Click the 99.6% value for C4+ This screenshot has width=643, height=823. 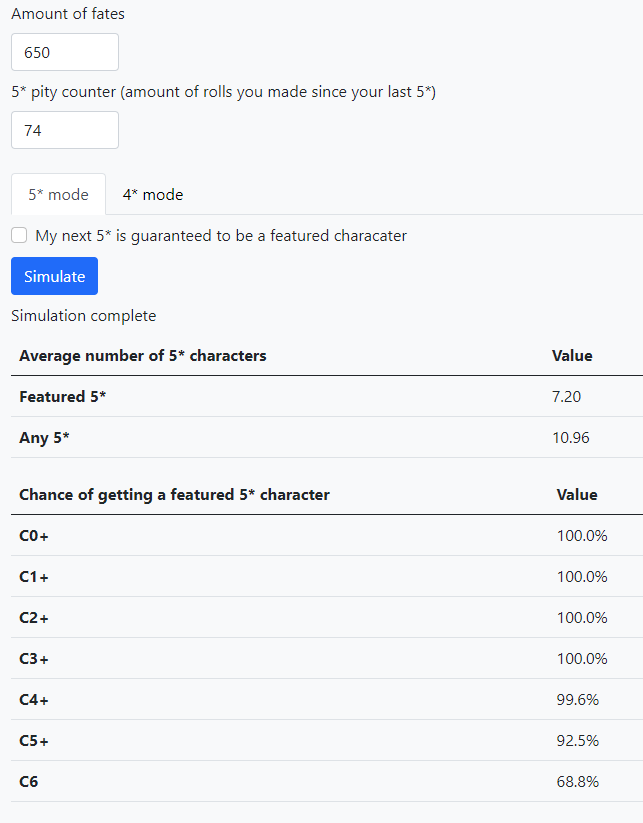[577, 699]
